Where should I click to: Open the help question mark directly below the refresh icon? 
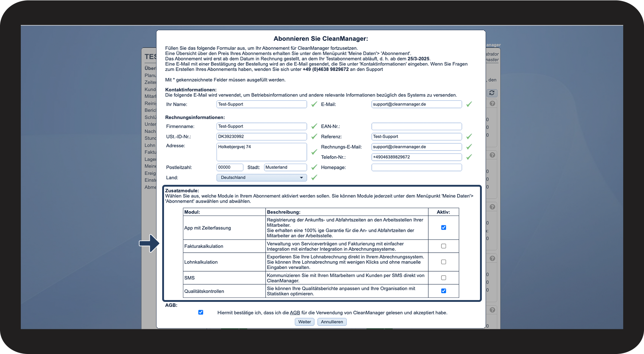(492, 104)
